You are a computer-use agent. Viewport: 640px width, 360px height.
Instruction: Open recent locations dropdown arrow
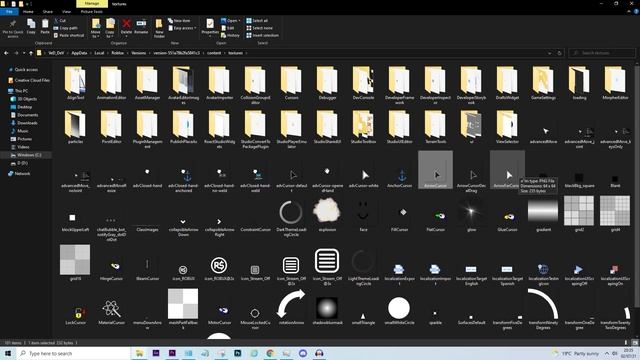(24, 53)
